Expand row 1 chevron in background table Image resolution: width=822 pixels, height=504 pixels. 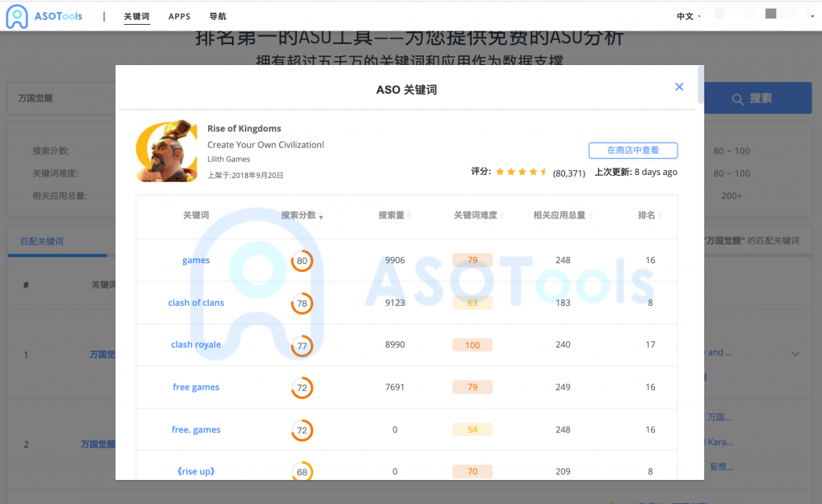click(x=796, y=354)
